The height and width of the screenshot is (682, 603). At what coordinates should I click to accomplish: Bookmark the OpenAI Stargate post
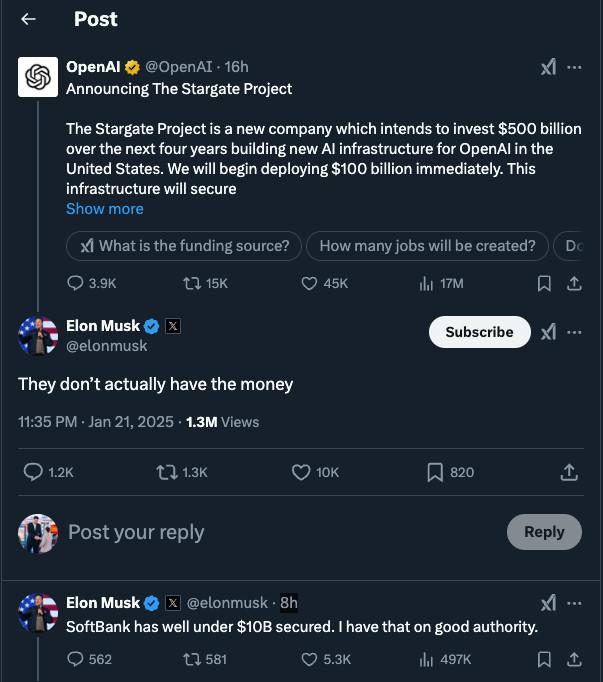point(544,283)
